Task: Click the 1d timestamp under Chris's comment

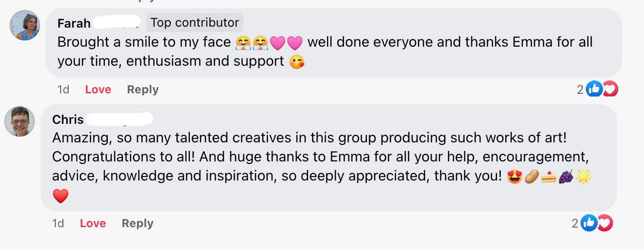Action: click(58, 223)
